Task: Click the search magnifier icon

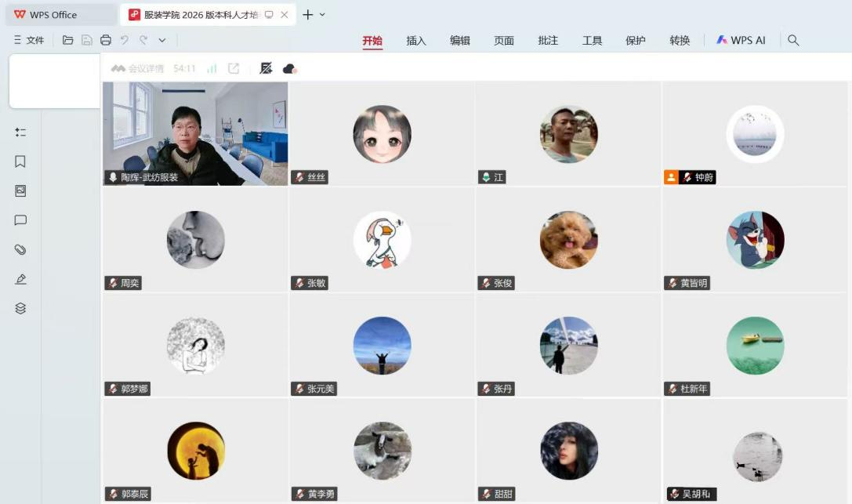Action: click(793, 40)
